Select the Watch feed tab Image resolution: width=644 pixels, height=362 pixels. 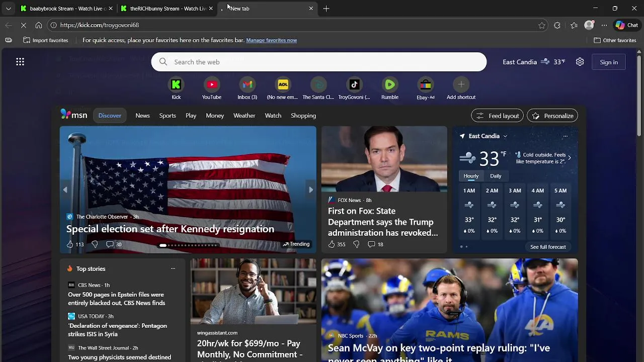tap(273, 116)
